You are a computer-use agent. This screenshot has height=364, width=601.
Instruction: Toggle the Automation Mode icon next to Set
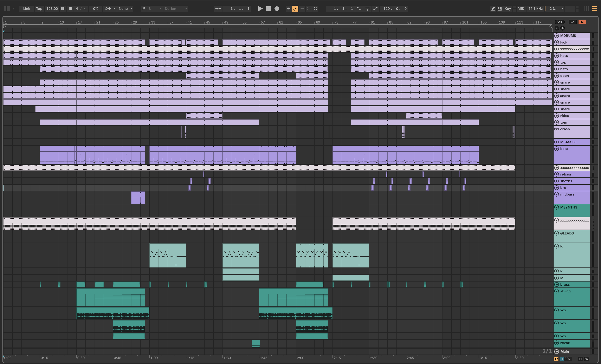tap(573, 22)
